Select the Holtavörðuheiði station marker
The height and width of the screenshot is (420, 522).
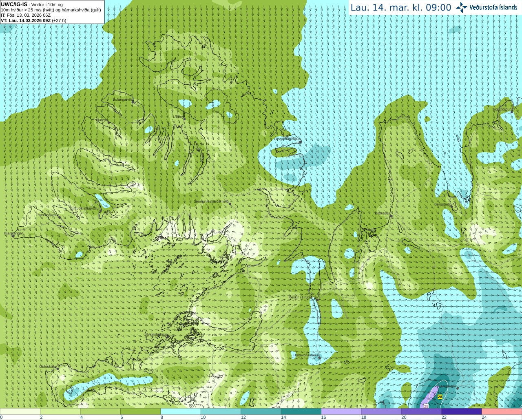pos(319,358)
